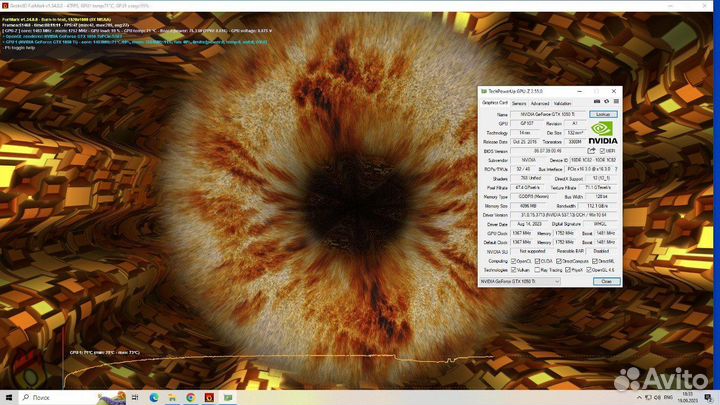Click the Windows Start button
Image resolution: width=720 pixels, height=405 pixels.
pyautogui.click(x=9, y=397)
